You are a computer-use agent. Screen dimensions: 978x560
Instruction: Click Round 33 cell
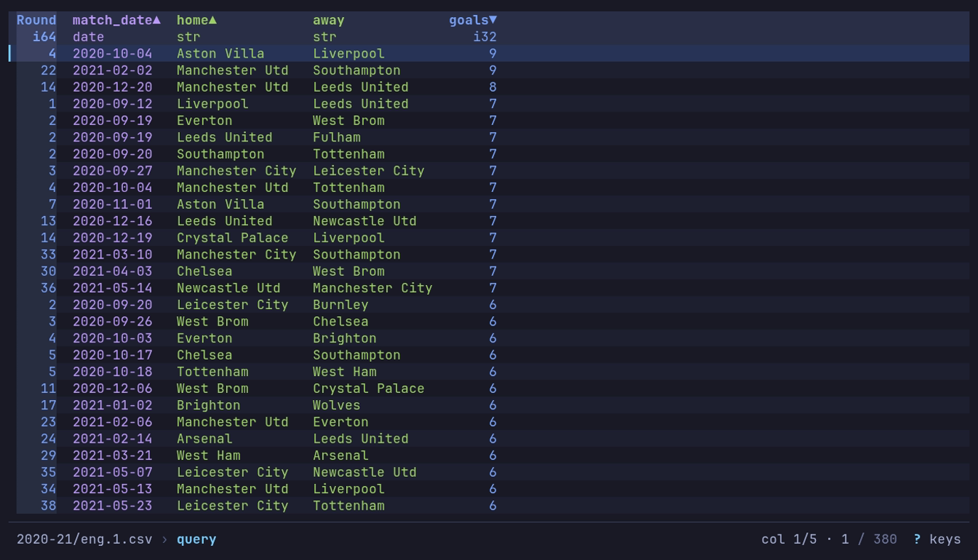pyautogui.click(x=48, y=254)
